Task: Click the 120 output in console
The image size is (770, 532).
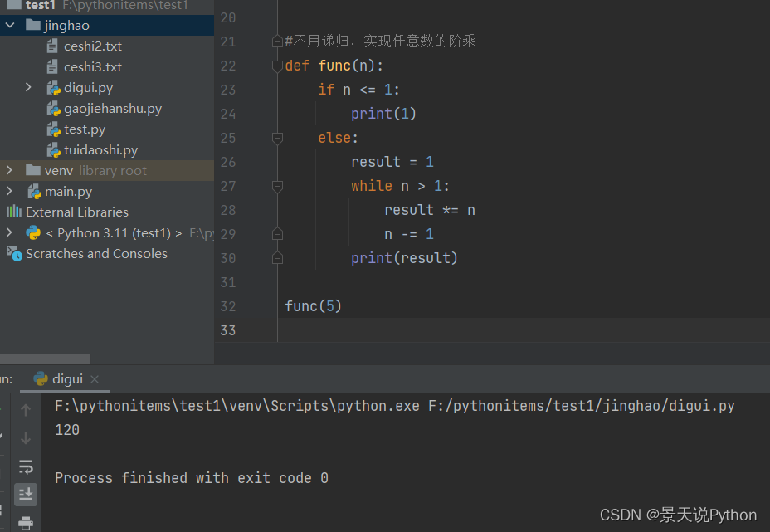Action: point(67,430)
